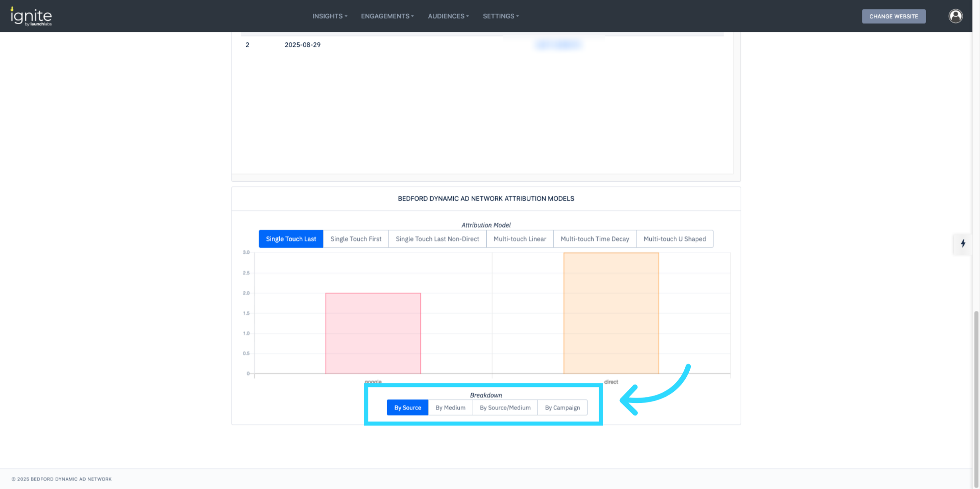
Task: Switch to Single Touch First model
Action: [356, 239]
